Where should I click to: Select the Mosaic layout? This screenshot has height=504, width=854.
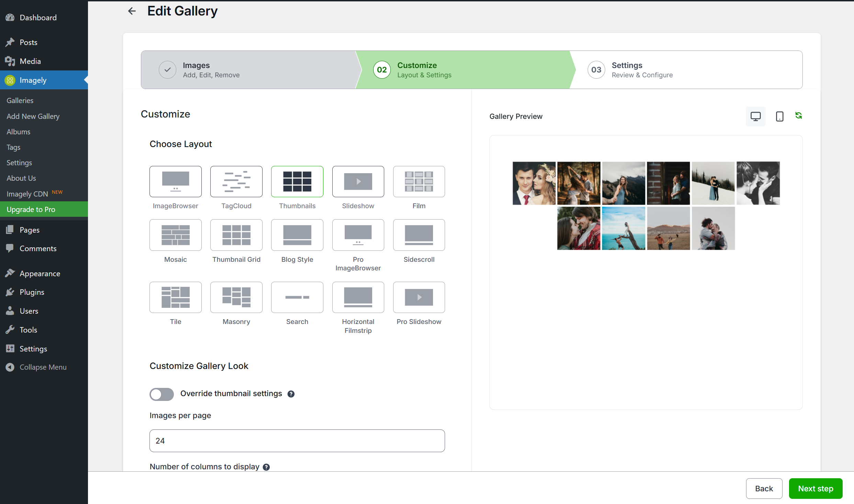click(x=175, y=235)
